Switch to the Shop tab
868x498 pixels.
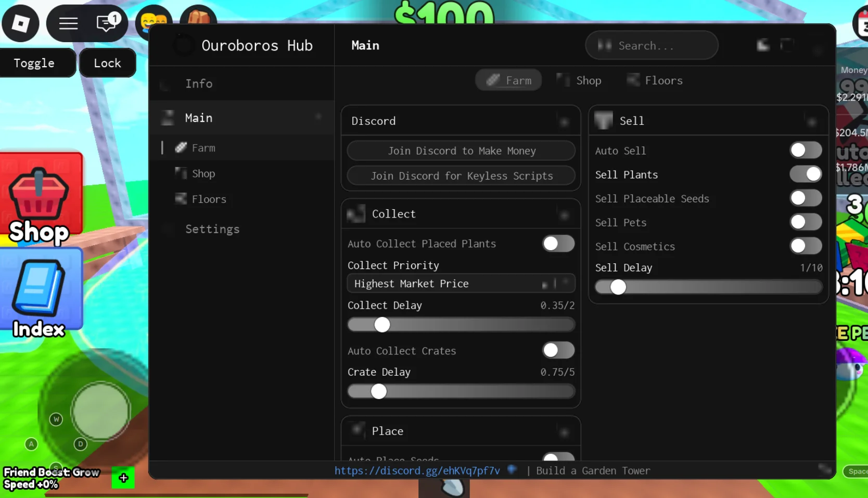coord(578,80)
